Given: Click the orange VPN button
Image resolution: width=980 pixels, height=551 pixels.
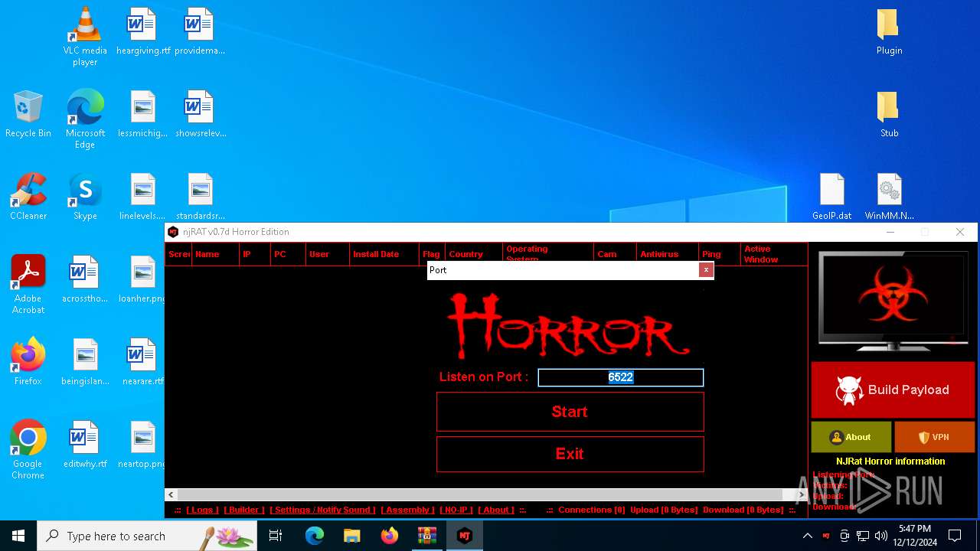Looking at the screenshot, I should 934,437.
